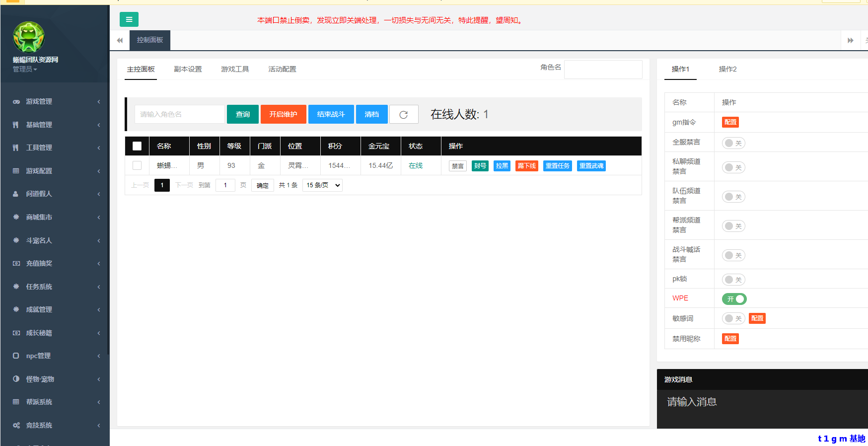Click the green avatar logo in sidebar

tap(29, 37)
